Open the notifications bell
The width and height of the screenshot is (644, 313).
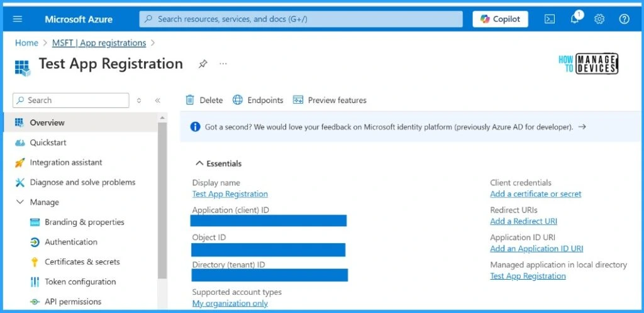click(x=575, y=19)
